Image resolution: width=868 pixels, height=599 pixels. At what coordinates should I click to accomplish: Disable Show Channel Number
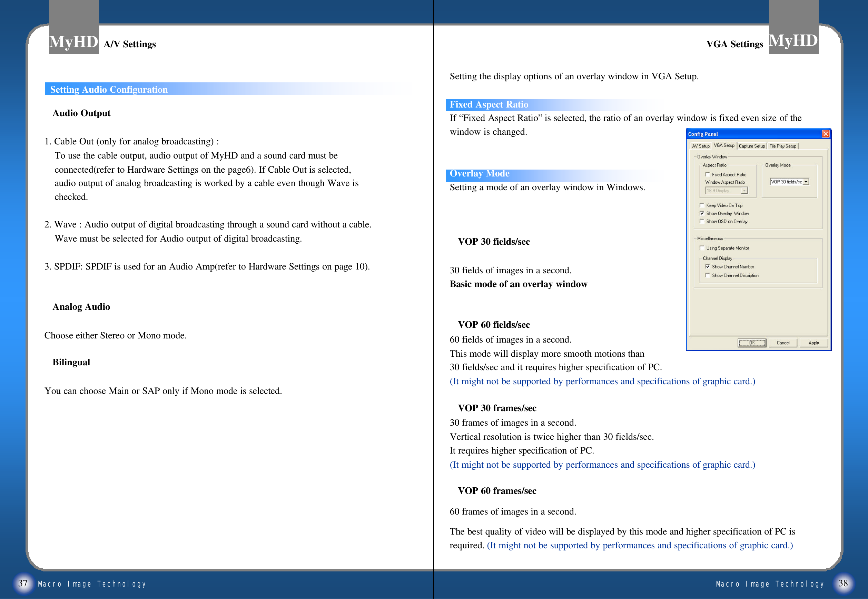coord(708,266)
